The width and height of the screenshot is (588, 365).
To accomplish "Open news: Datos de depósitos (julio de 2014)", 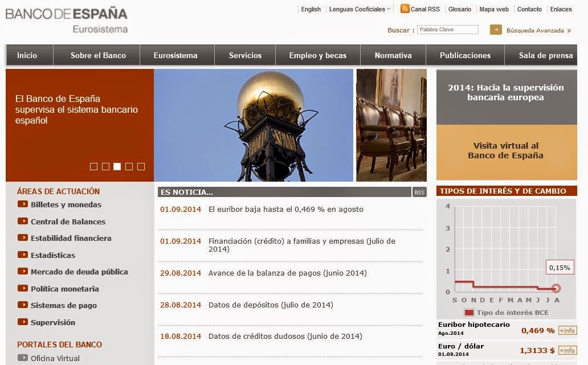I will 271,305.
